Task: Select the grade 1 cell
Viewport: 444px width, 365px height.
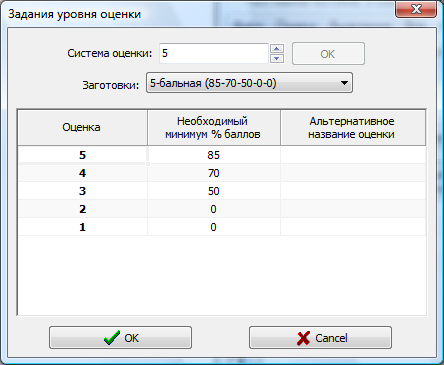Action: pos(82,227)
